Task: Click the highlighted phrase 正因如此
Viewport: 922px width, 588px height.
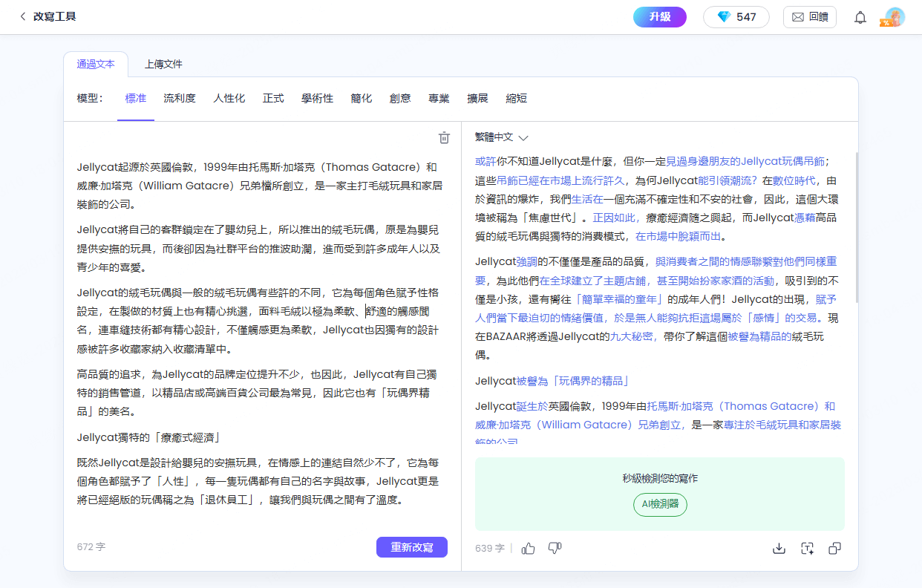Action: (x=615, y=218)
